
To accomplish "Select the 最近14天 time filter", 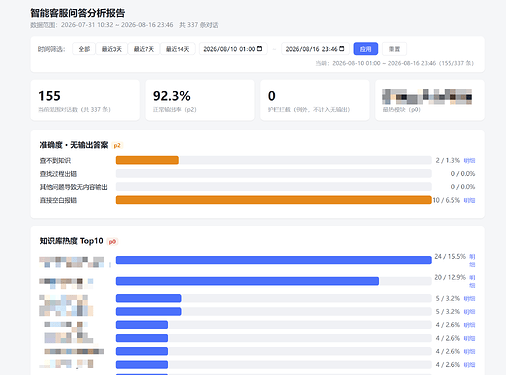I will coord(178,49).
